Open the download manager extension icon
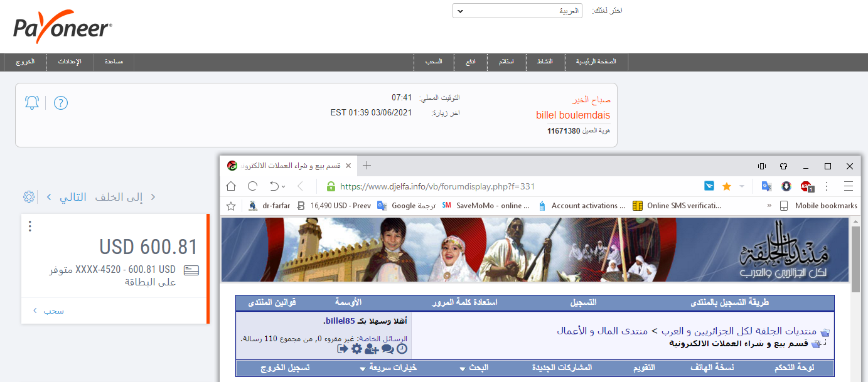 coord(786,186)
